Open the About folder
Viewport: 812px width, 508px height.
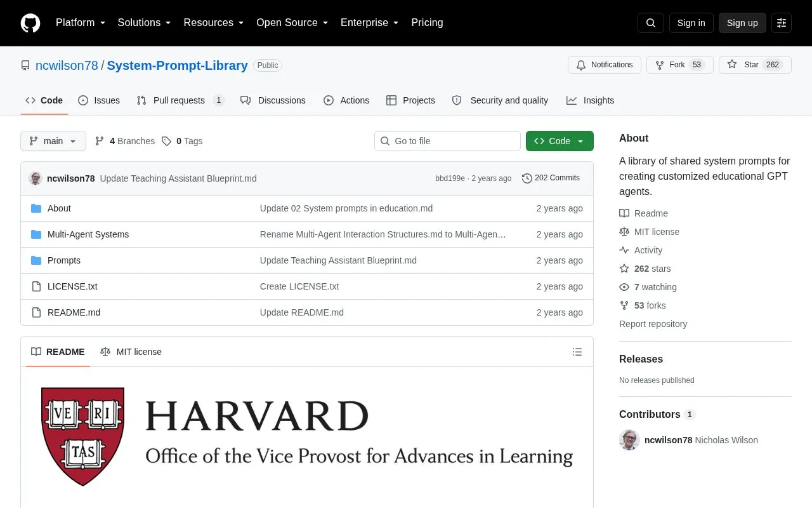[x=59, y=208]
